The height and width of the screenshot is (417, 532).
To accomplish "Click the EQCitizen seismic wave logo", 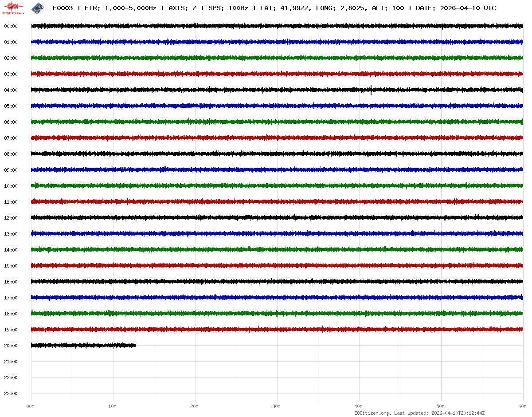I will point(13,8).
